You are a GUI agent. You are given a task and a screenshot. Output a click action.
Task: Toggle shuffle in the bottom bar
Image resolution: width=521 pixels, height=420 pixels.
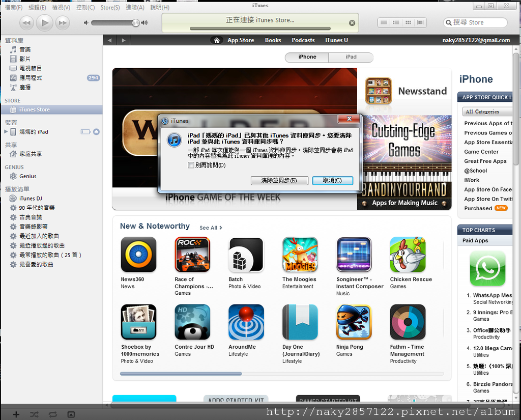[34, 414]
